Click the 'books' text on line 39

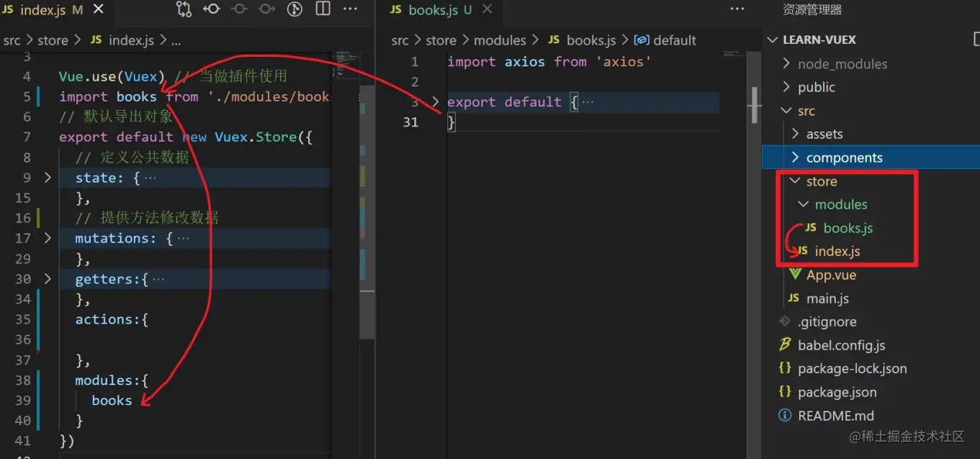[x=112, y=400]
